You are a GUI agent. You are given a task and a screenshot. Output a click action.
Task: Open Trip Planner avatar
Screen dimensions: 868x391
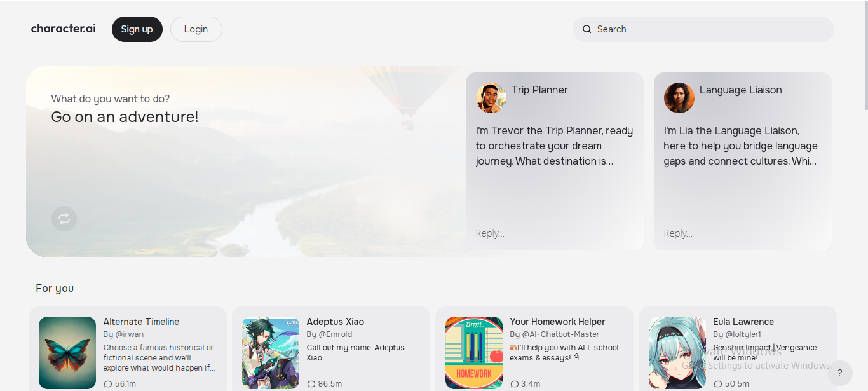(491, 98)
